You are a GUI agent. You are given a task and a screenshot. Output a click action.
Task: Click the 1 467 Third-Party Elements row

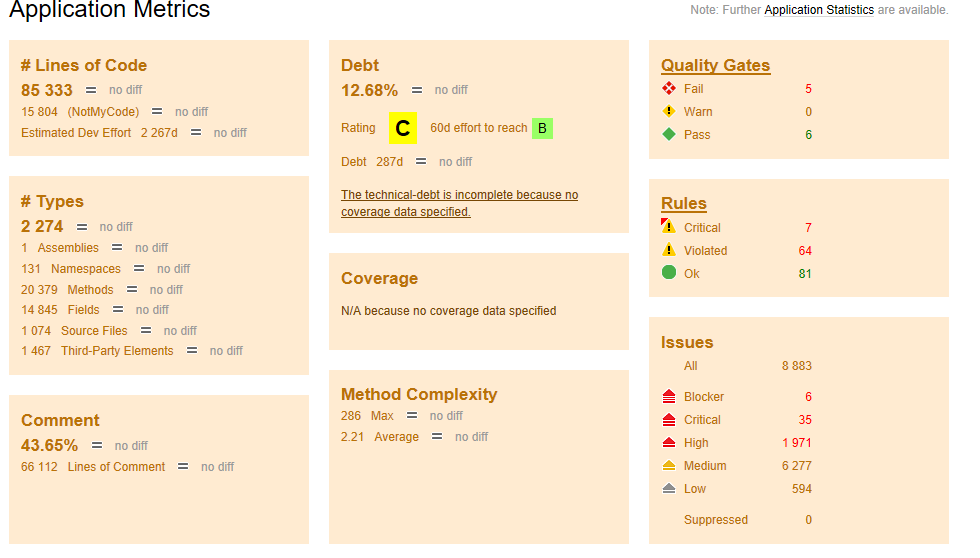coord(132,351)
